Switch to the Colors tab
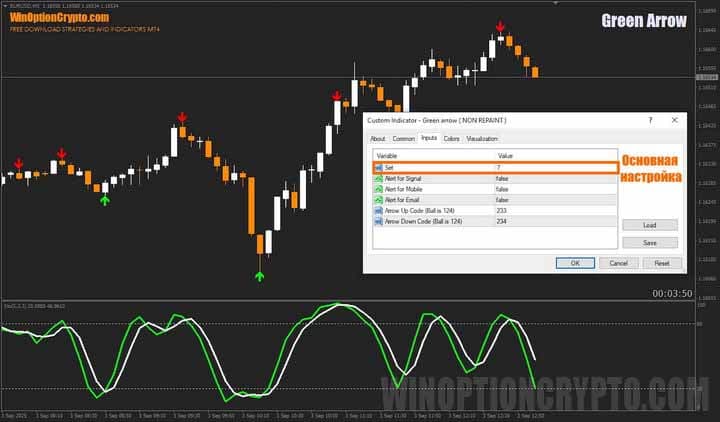 452,138
